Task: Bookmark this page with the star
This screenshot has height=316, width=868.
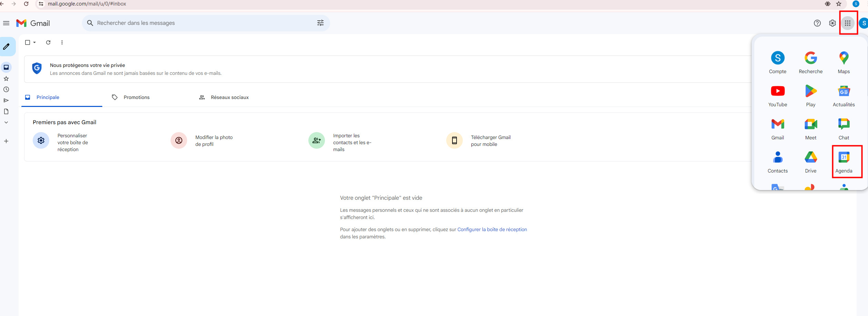Action: coord(839,4)
